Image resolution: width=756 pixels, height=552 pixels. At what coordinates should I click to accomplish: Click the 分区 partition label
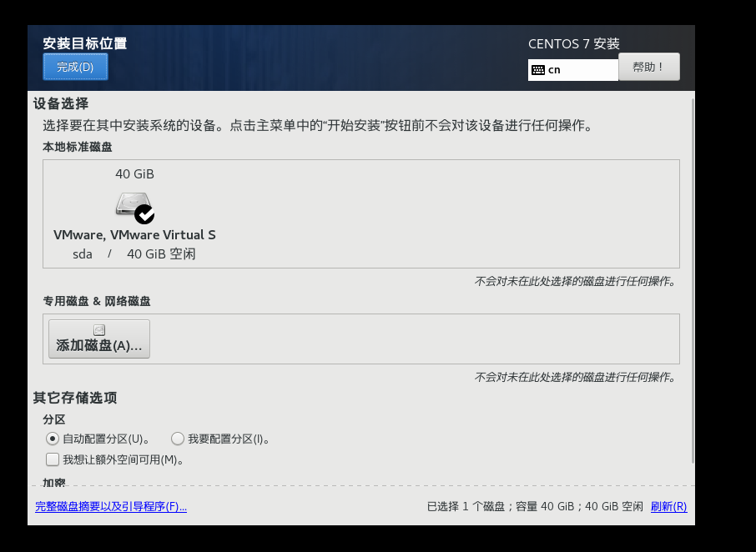coord(54,419)
